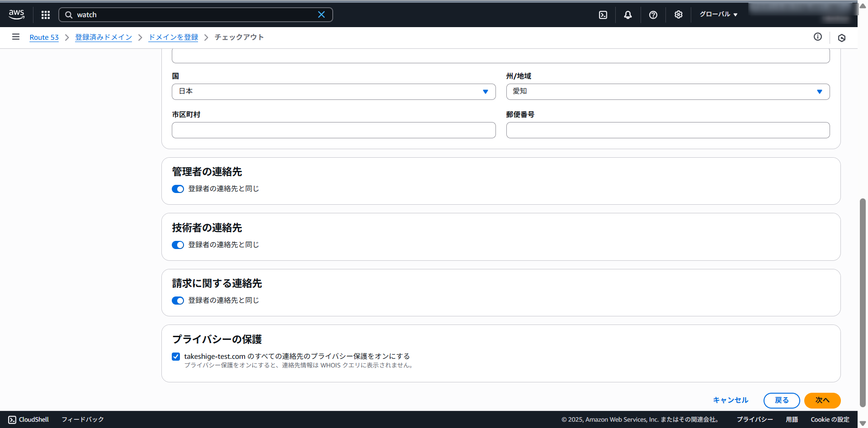Navigate to 登録済みドメイン breadcrumb

[x=104, y=38]
